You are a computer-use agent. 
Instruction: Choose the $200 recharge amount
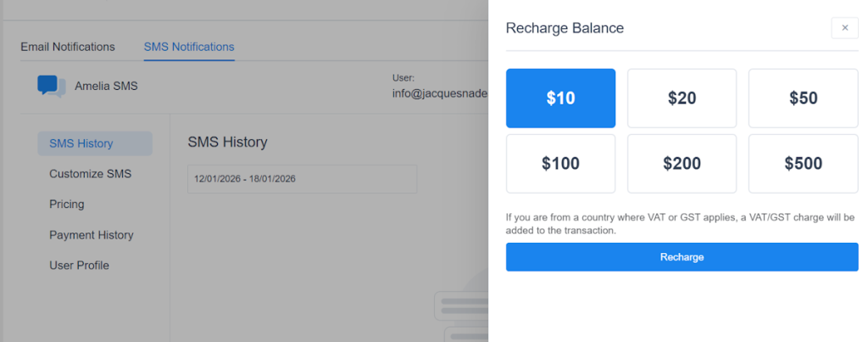pyautogui.click(x=682, y=164)
